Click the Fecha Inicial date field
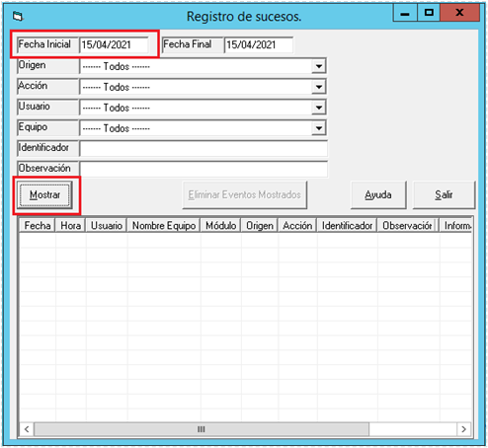488x448 pixels. click(114, 44)
